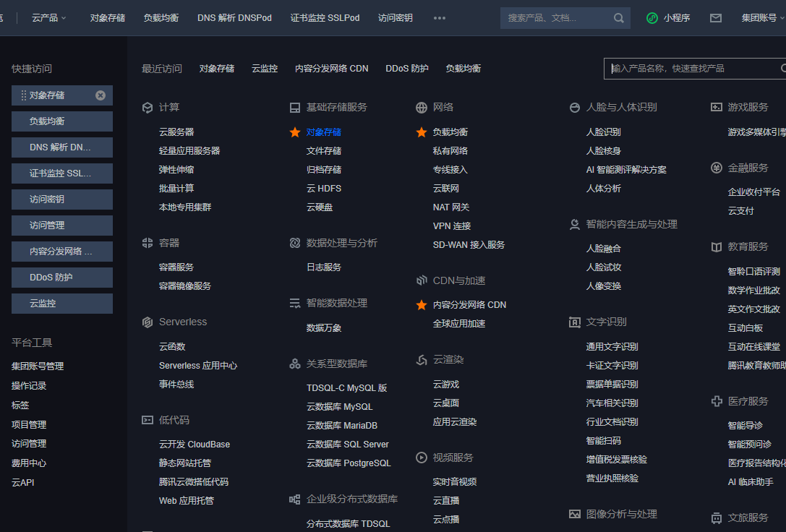The width and height of the screenshot is (786, 532).
Task: Open 证书监控 SSLPod from the top navigation
Action: tap(325, 18)
